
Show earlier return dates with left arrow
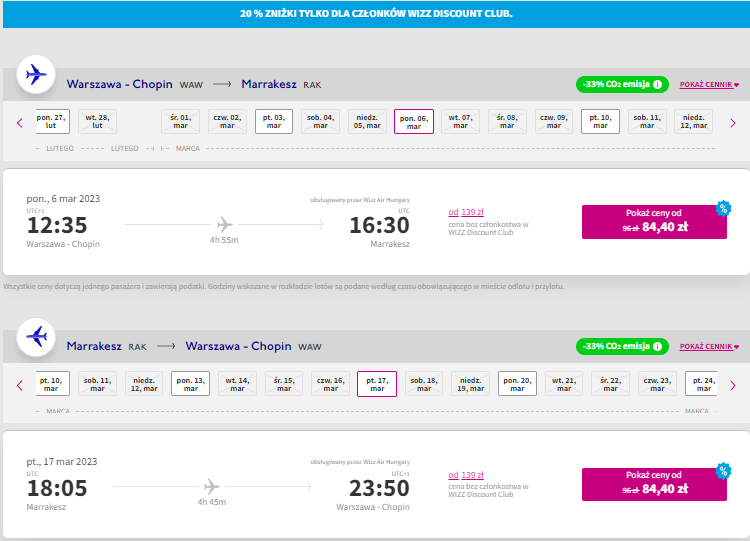point(20,385)
